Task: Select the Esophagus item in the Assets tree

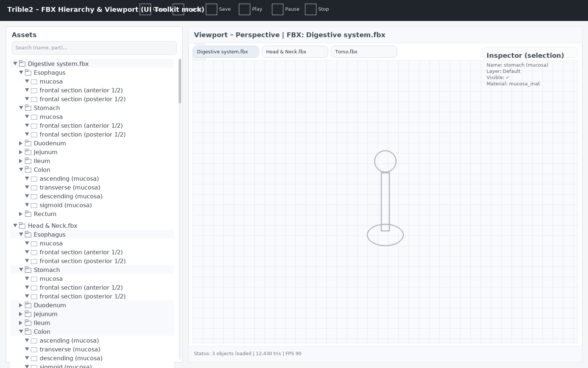Action: click(50, 72)
